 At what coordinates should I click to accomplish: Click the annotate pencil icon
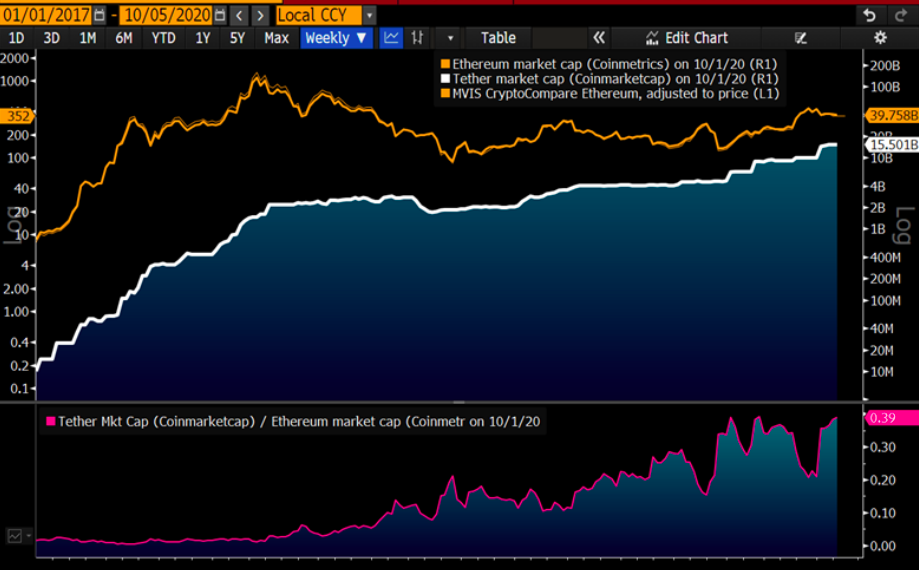[x=800, y=38]
